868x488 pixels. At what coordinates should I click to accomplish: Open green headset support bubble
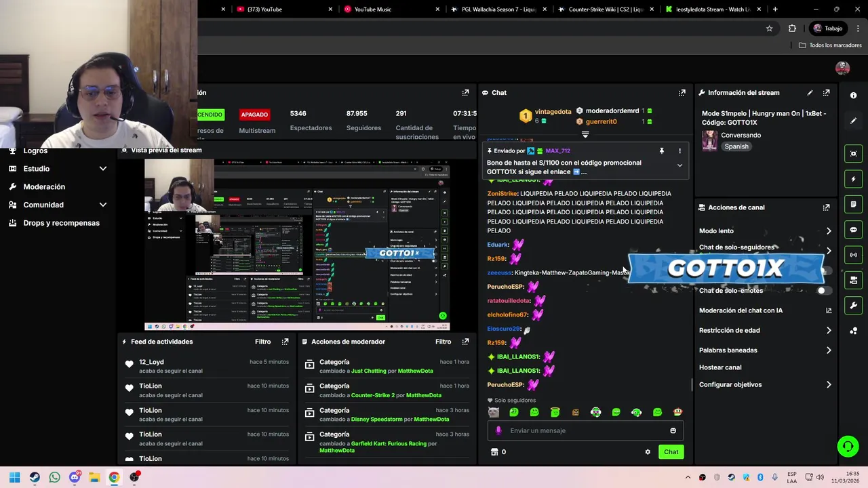tap(848, 446)
